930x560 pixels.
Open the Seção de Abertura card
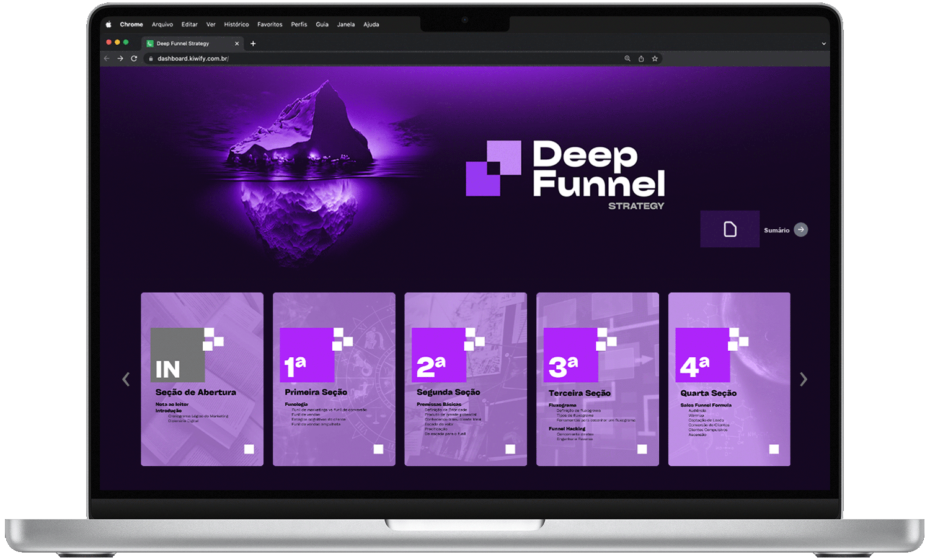[x=202, y=379]
